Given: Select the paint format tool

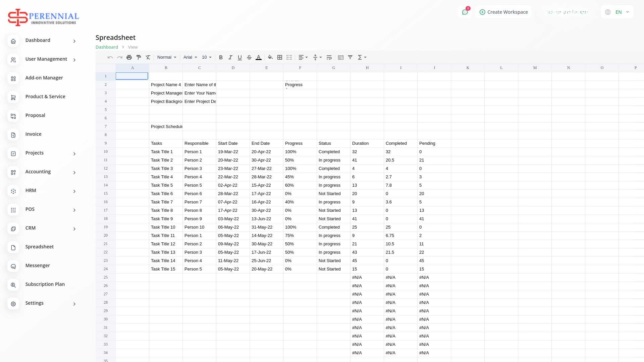Looking at the screenshot, I should (139, 57).
